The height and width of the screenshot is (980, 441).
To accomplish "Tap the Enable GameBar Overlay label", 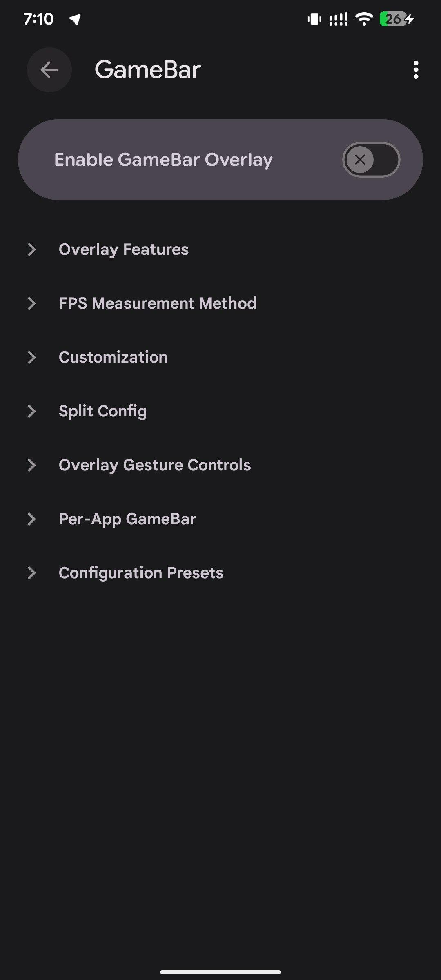I will click(x=163, y=160).
